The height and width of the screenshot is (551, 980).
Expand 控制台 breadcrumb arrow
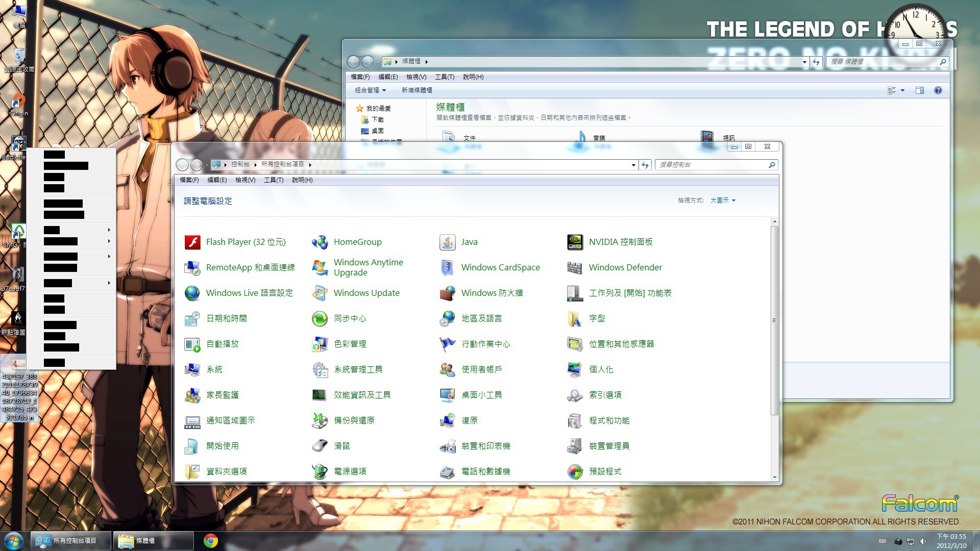[255, 165]
